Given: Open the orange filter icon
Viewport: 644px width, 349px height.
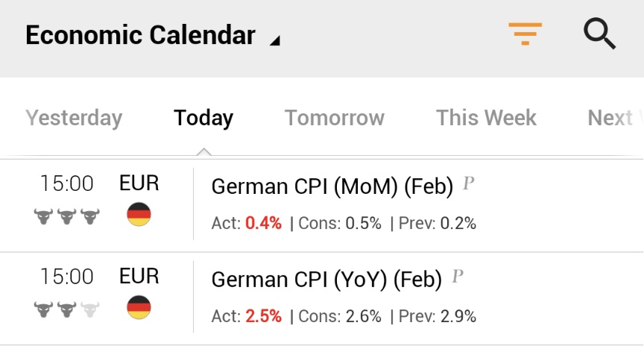Looking at the screenshot, I should pyautogui.click(x=525, y=34).
